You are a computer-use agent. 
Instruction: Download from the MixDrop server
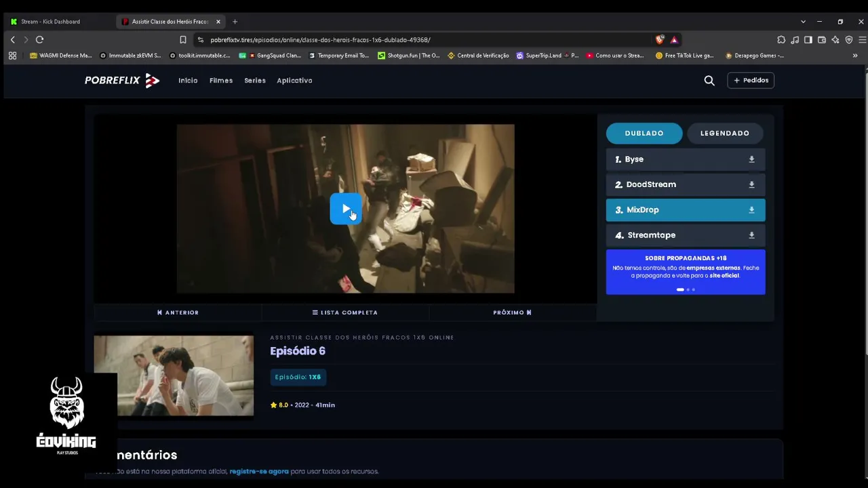(x=751, y=210)
